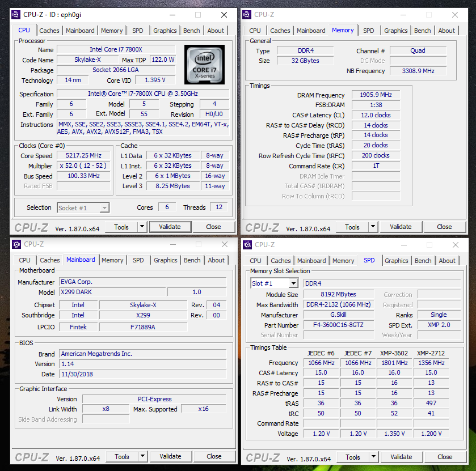
Task: Click the Channel # value Quad
Action: (418, 50)
